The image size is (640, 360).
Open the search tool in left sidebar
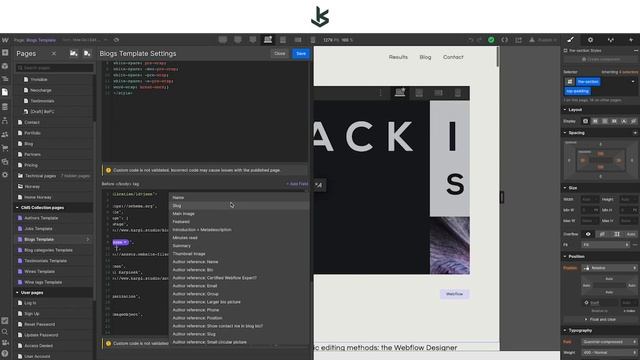coord(5,332)
